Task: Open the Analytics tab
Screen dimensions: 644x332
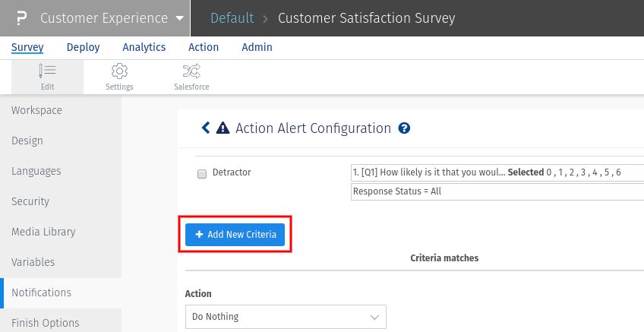Action: [x=144, y=47]
